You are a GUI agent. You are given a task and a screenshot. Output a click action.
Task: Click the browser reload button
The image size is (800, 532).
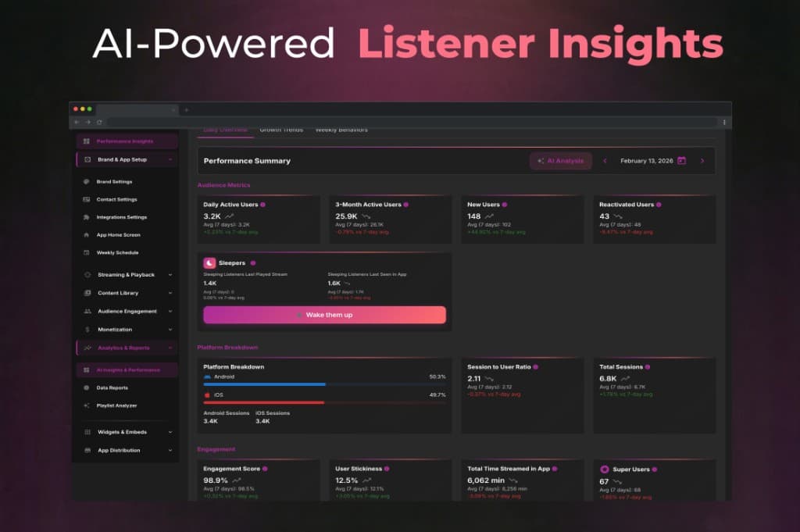99,123
